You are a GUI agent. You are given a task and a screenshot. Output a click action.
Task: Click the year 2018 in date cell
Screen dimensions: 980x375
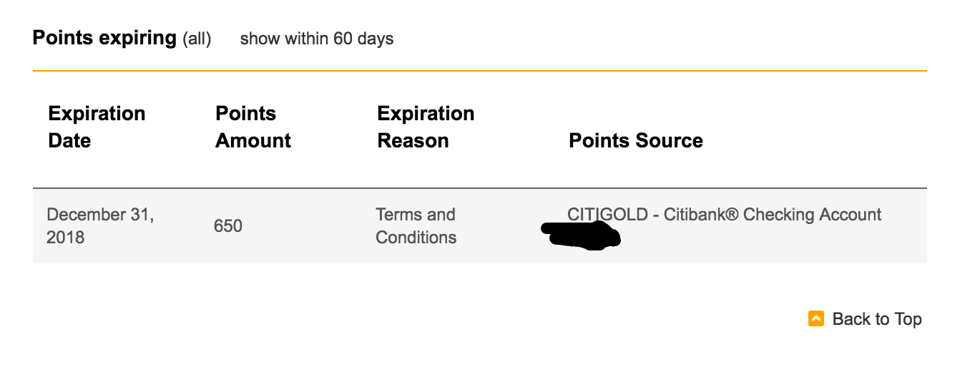pyautogui.click(x=66, y=237)
